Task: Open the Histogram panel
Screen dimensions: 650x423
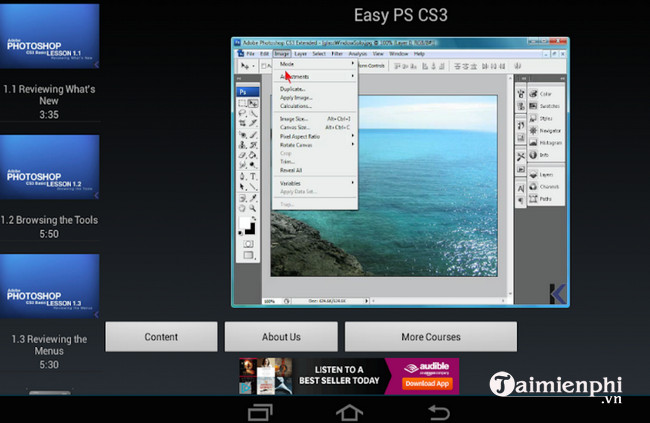Action: [x=546, y=143]
